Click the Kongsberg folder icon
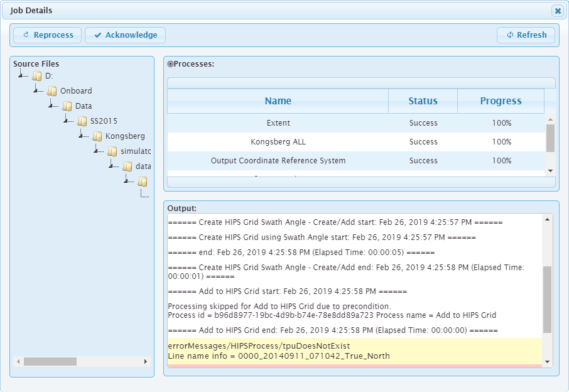Screen dimensions: 569x392 click(x=97, y=136)
